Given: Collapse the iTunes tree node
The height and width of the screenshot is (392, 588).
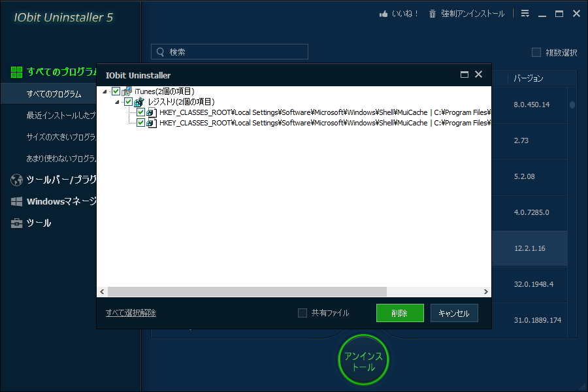Looking at the screenshot, I should pos(105,91).
